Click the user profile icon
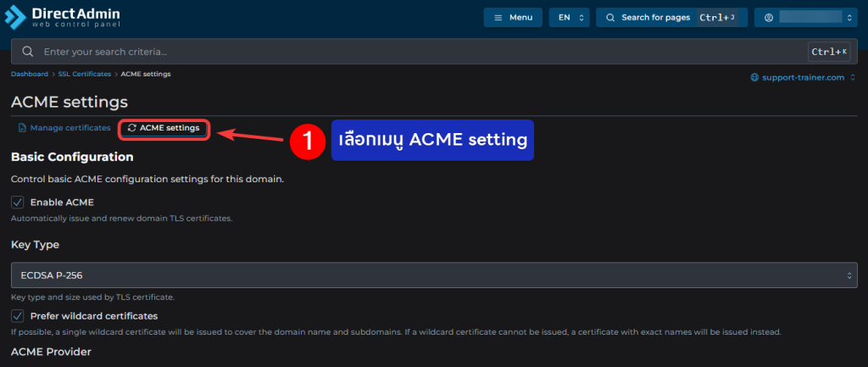 [x=768, y=18]
